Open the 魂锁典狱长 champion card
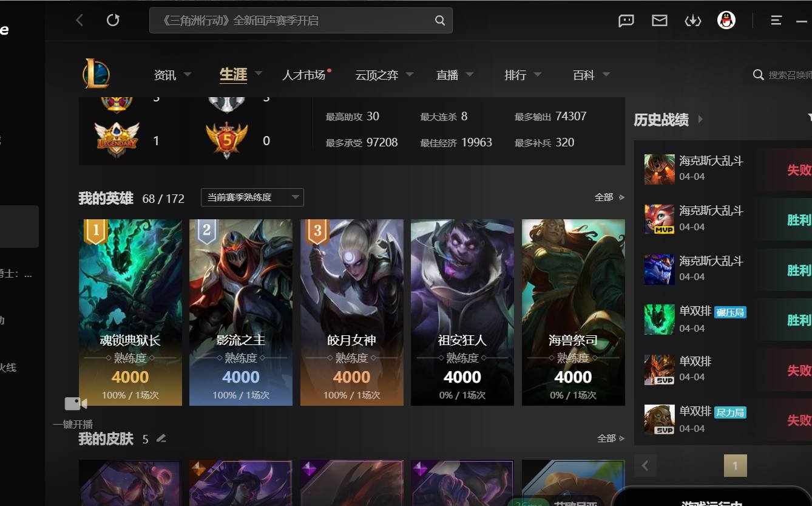The width and height of the screenshot is (812, 506). coord(130,312)
